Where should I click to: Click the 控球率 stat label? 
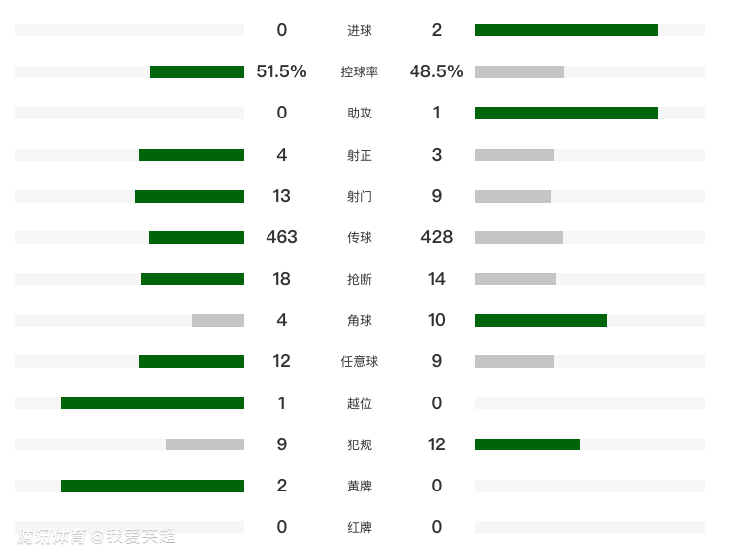[x=360, y=71]
